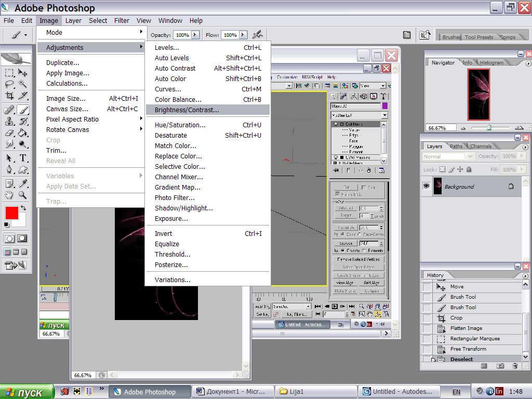The image size is (532, 399).
Task: Set history brush source for Crop state
Action: coord(427,318)
